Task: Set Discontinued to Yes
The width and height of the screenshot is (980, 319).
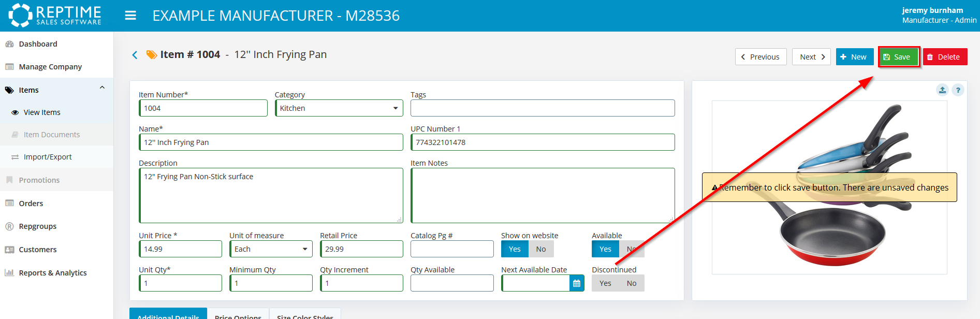Action: 605,283
